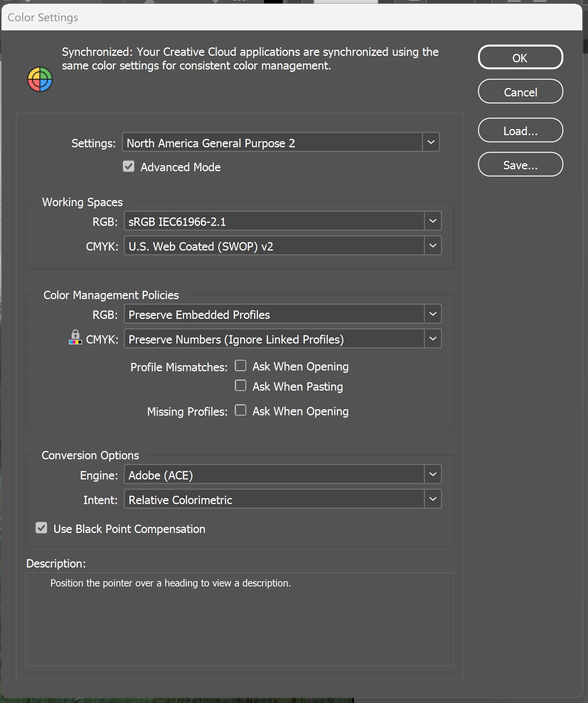Click the CMYK policy lock icon

point(75,337)
